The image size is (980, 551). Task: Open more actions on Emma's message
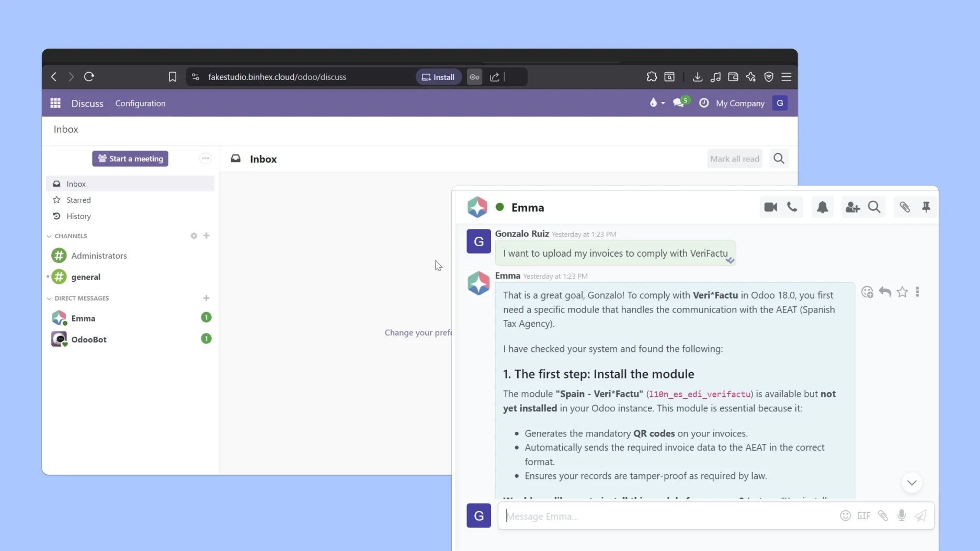917,292
